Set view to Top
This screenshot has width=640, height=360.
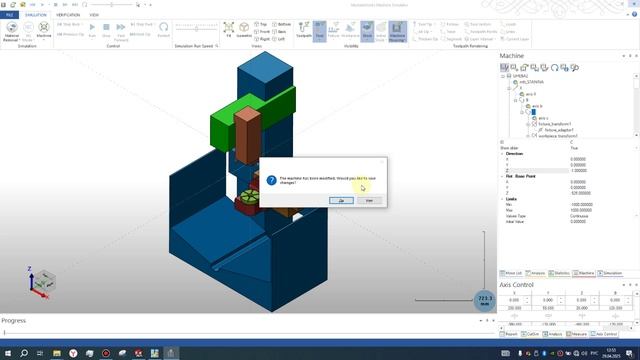(260, 24)
